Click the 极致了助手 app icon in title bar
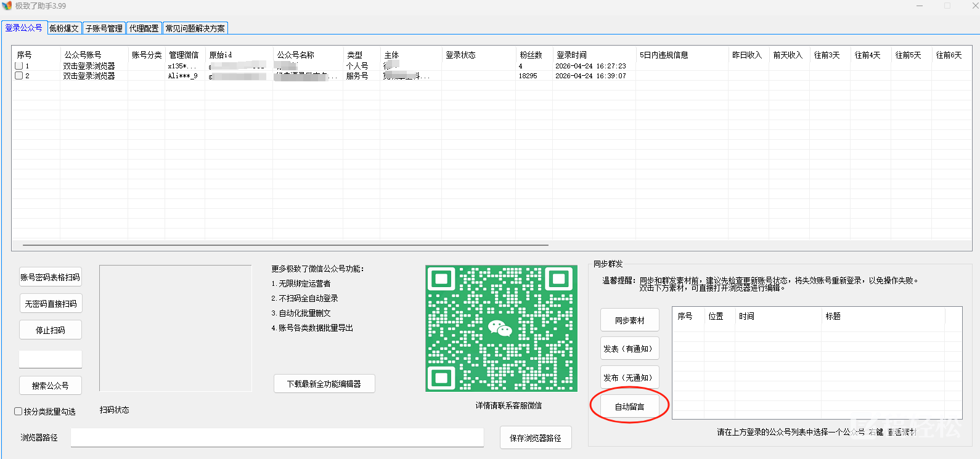980x459 pixels. 7,6
